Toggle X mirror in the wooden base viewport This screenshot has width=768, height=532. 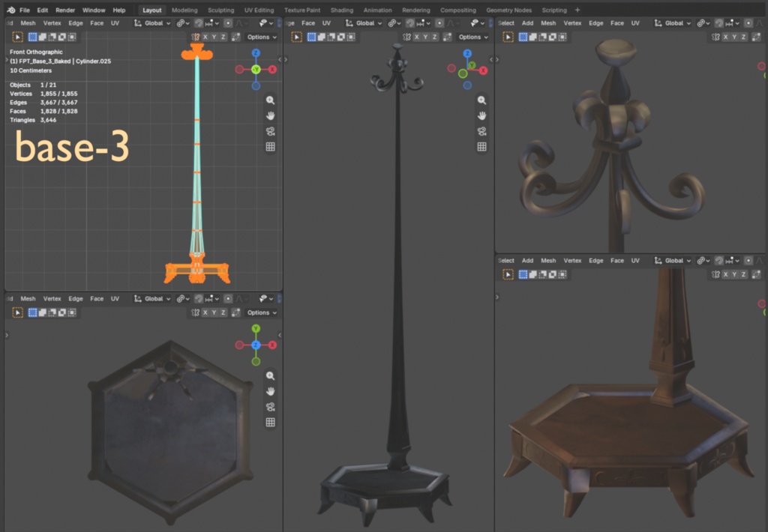coord(726,274)
